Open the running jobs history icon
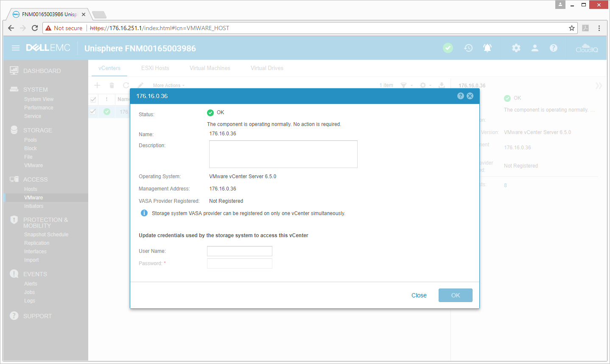Screen dimensions: 610x364 click(468, 48)
